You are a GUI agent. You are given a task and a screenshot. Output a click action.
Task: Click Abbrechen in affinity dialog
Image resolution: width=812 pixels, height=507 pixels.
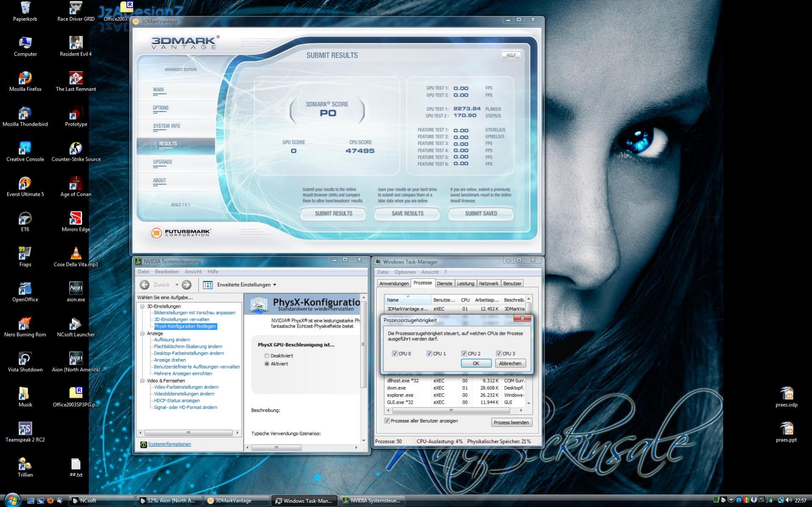coord(510,363)
